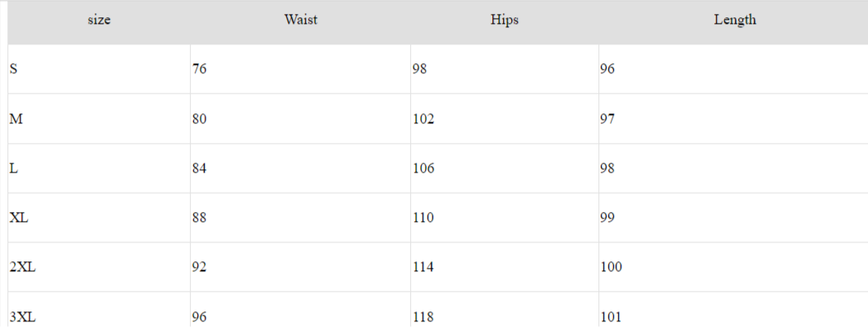
Task: Click the 'Length' column header
Action: click(734, 21)
